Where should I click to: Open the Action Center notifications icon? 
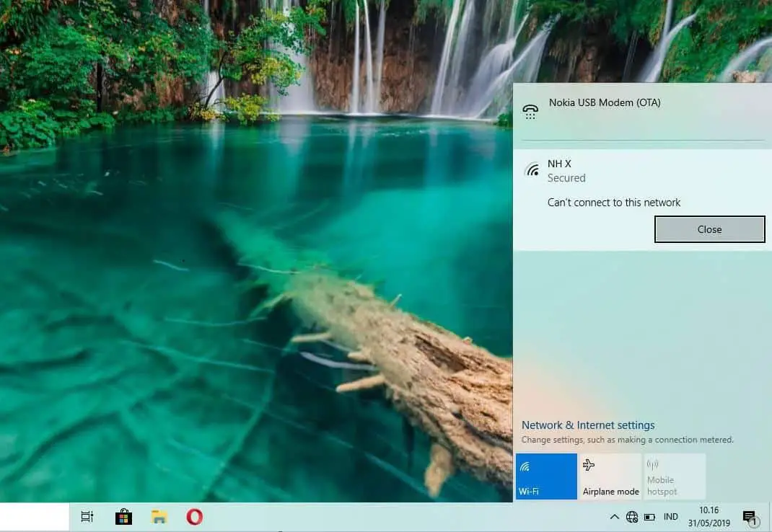tap(750, 517)
